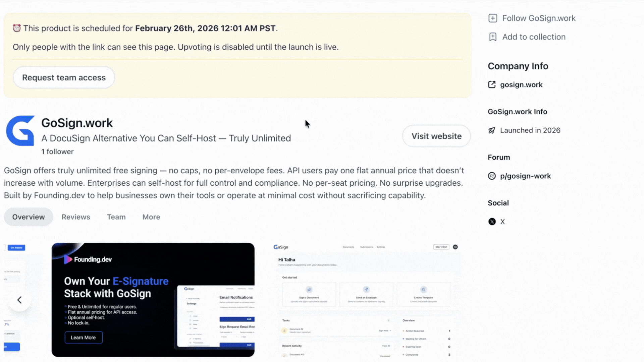Switch to the Reviews tab
644x362 pixels.
tap(76, 217)
